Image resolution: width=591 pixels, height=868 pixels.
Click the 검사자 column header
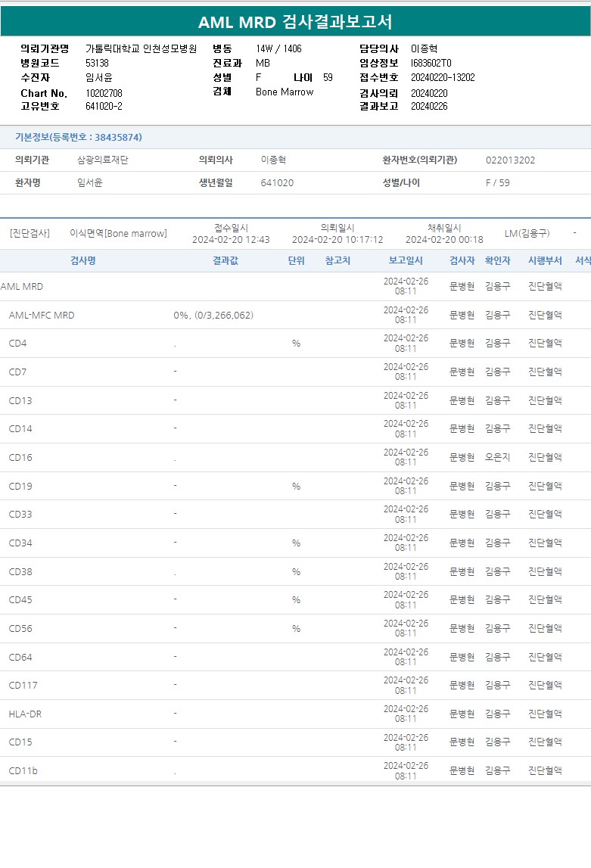click(x=462, y=260)
